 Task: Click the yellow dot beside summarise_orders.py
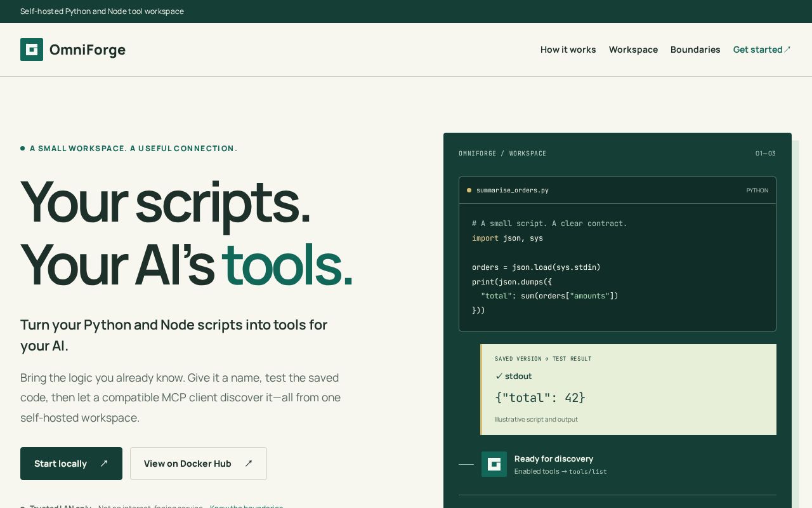(x=469, y=190)
